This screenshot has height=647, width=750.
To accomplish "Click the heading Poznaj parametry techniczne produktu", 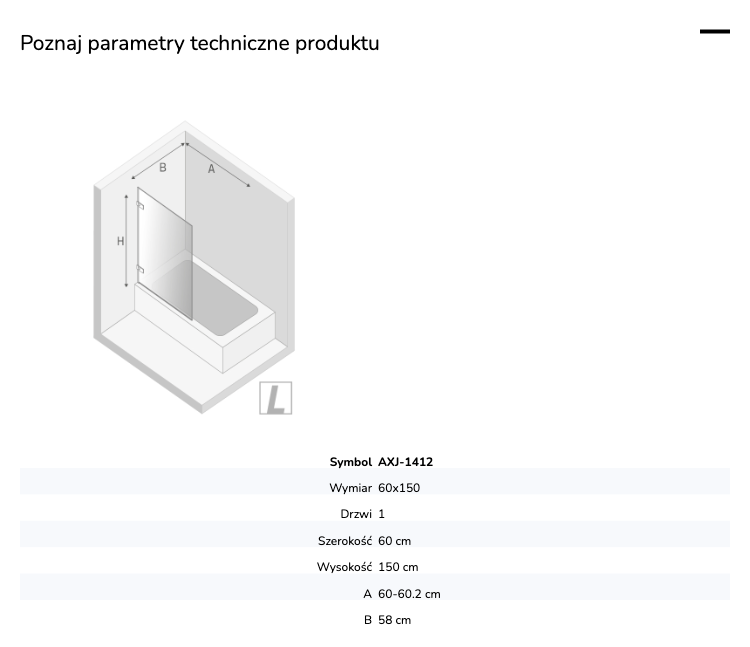I will [199, 43].
